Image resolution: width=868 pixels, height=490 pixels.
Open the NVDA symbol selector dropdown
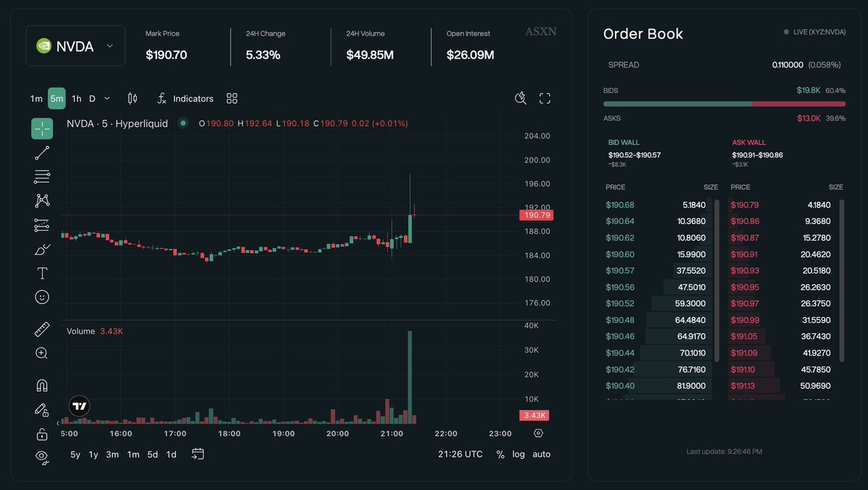(75, 45)
